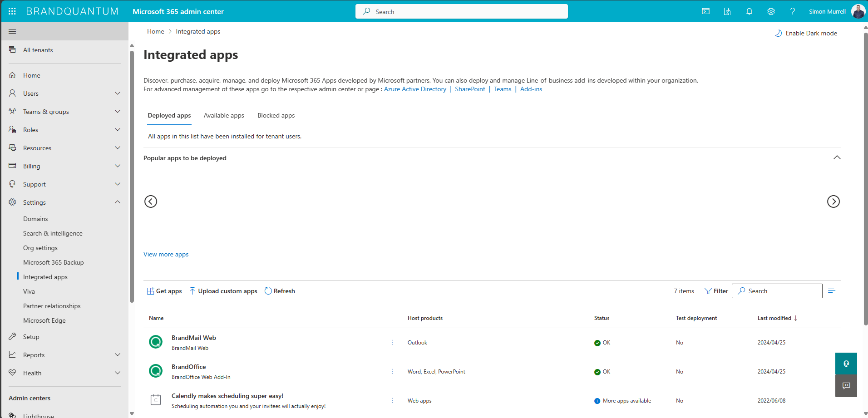
Task: Click the Health heart icon
Action: (12, 373)
